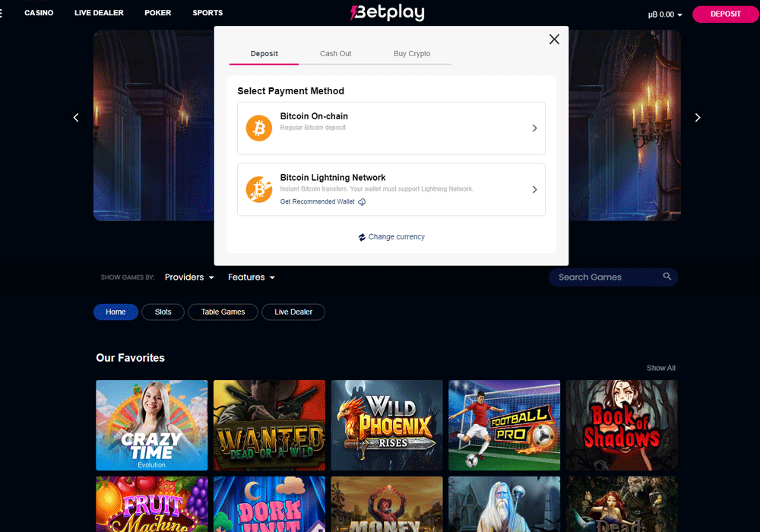Click the pink DEPOSIT button
This screenshot has height=532, width=760.
tap(726, 14)
